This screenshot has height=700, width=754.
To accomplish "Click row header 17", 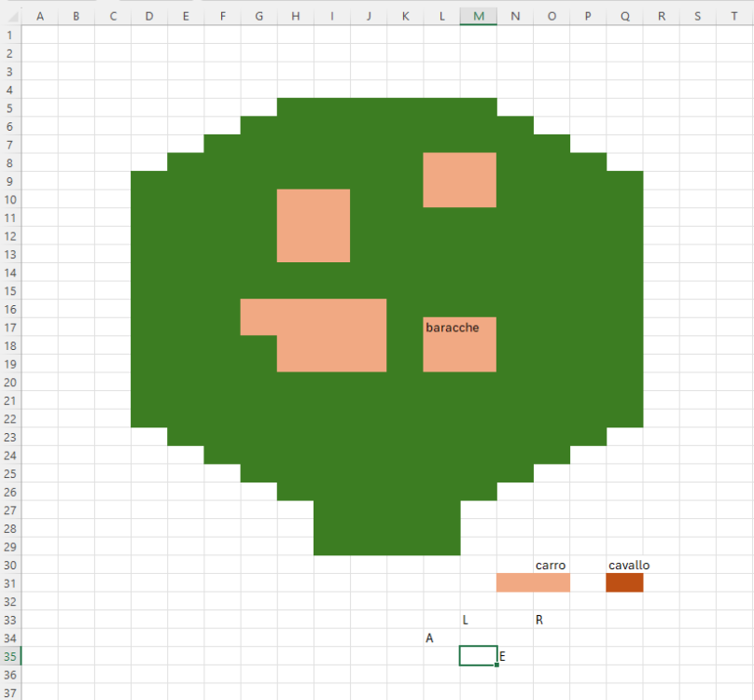I will [x=9, y=328].
